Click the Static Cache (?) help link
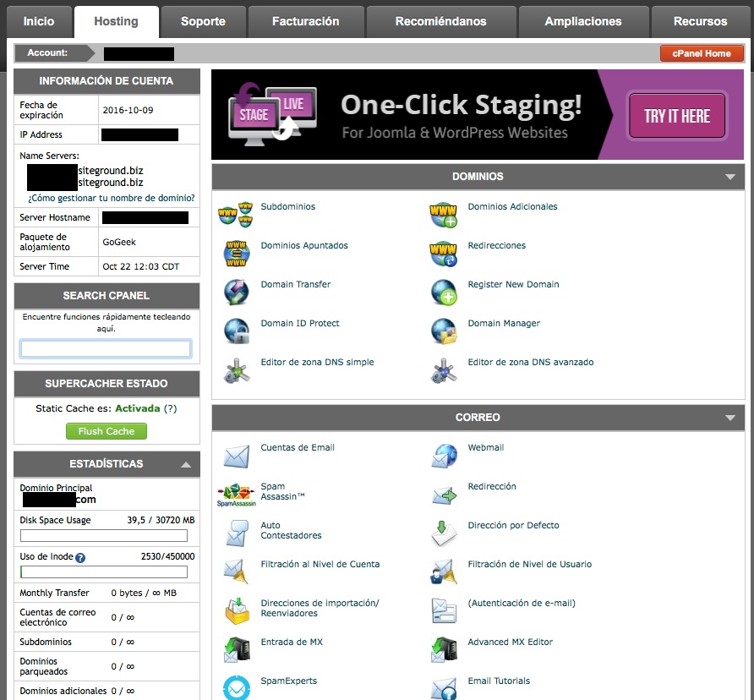This screenshot has width=754, height=700. click(x=170, y=408)
